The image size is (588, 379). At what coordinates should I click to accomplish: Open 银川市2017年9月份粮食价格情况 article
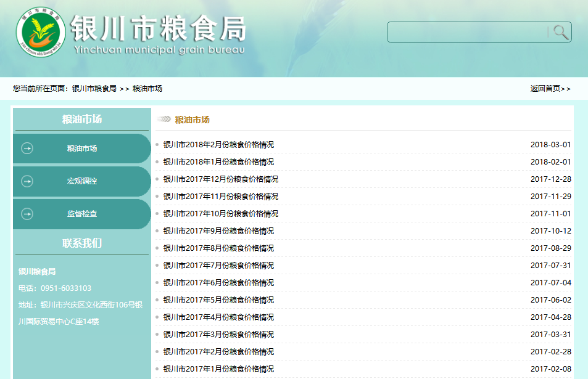(x=218, y=231)
